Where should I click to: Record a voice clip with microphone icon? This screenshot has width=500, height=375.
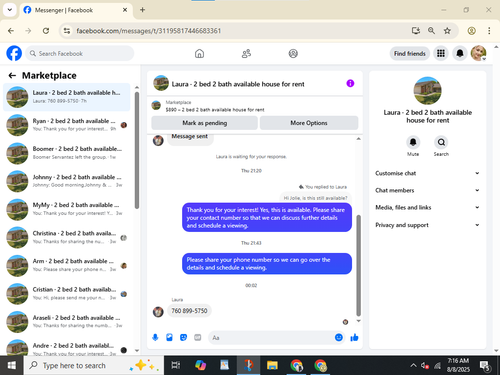pyautogui.click(x=155, y=338)
